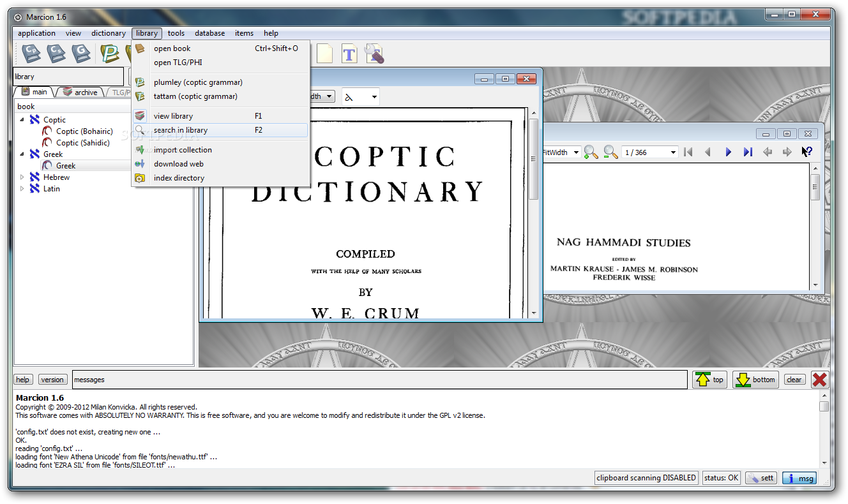Viewport: 848px width, 504px height.
Task: Open the database menu
Action: click(x=210, y=33)
